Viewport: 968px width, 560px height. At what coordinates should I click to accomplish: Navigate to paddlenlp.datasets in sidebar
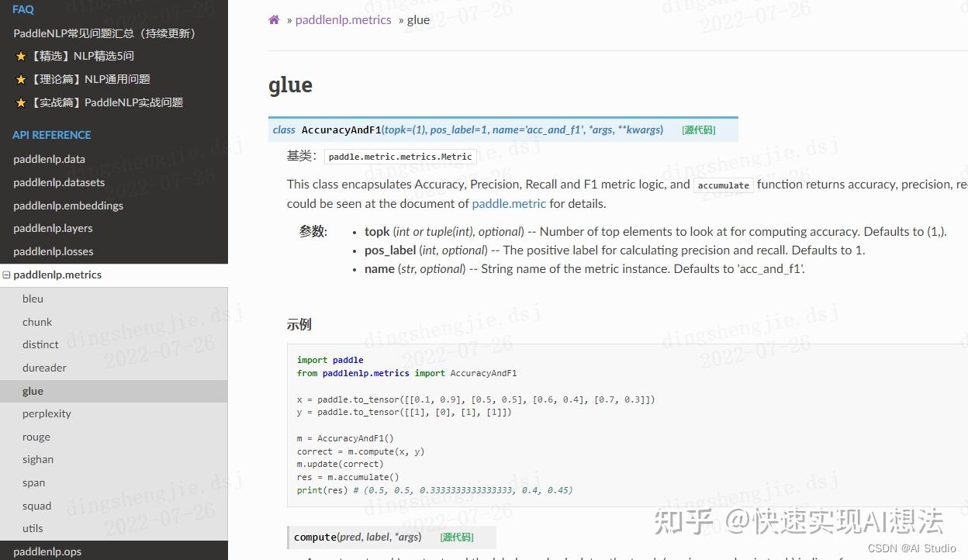point(59,182)
